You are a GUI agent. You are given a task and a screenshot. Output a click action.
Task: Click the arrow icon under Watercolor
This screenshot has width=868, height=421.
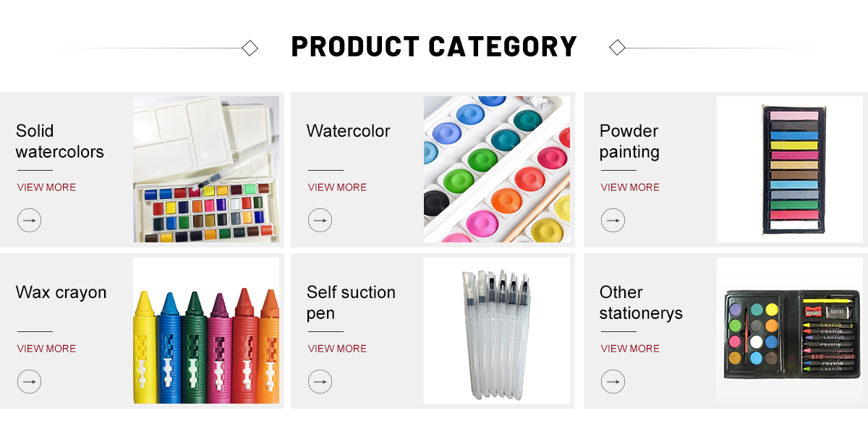tap(320, 220)
